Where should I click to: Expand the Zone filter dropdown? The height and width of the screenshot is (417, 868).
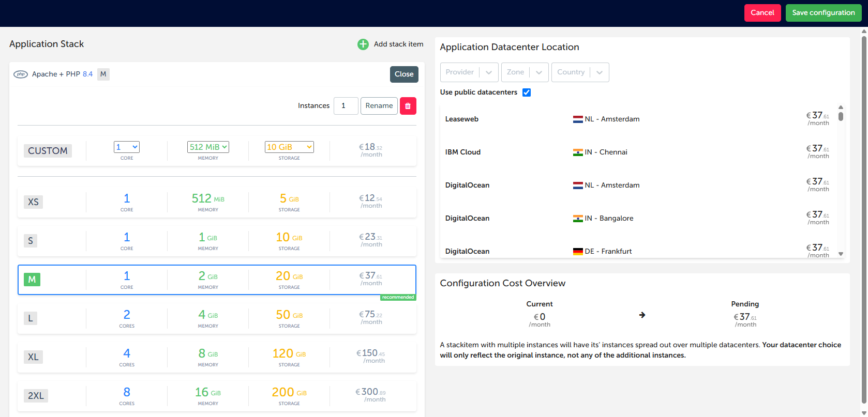coord(524,72)
